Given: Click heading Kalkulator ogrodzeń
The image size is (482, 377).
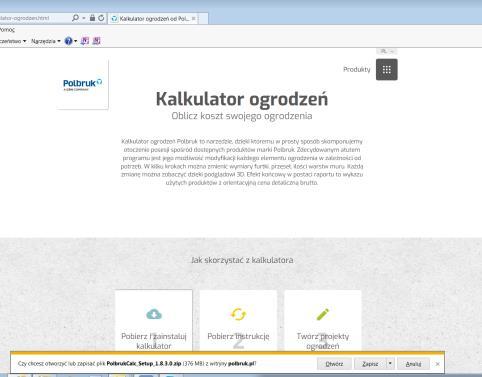Looking at the screenshot, I should [x=242, y=99].
